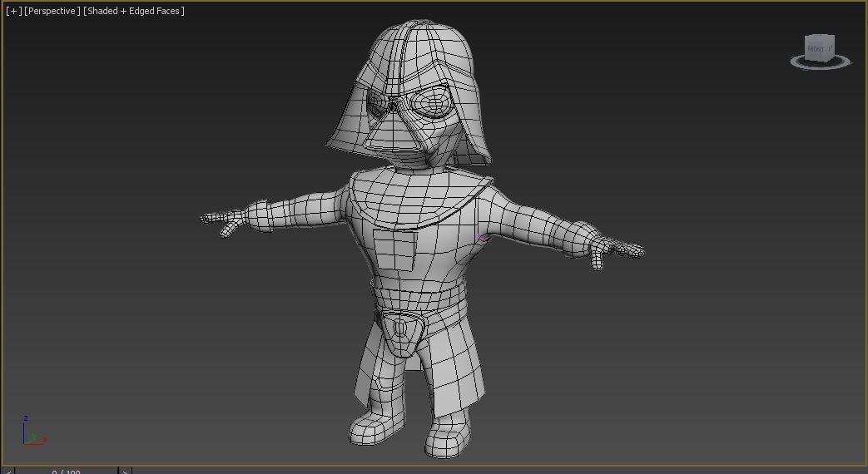
Task: Click the XYZ axis tripod gizmo
Action: click(x=32, y=432)
